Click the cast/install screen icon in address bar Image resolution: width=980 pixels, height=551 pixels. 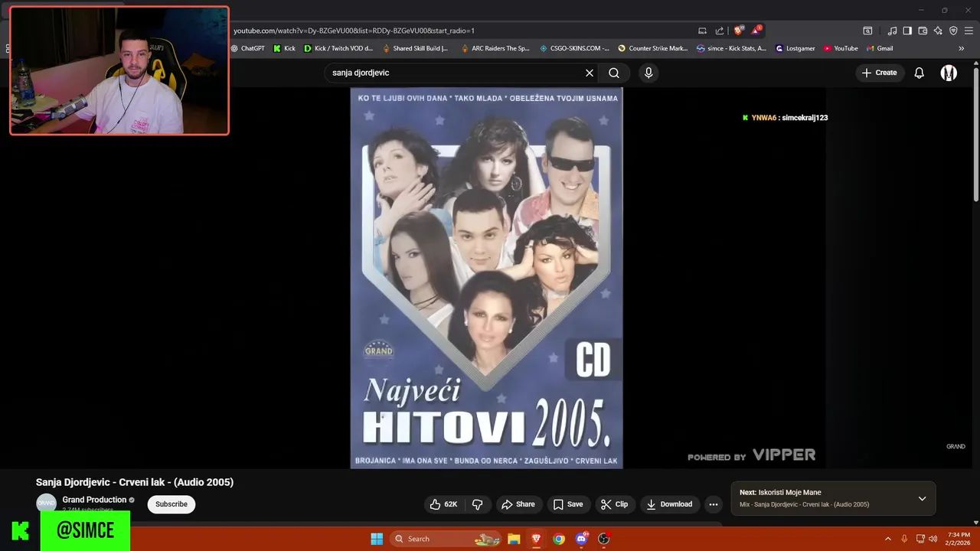(702, 31)
